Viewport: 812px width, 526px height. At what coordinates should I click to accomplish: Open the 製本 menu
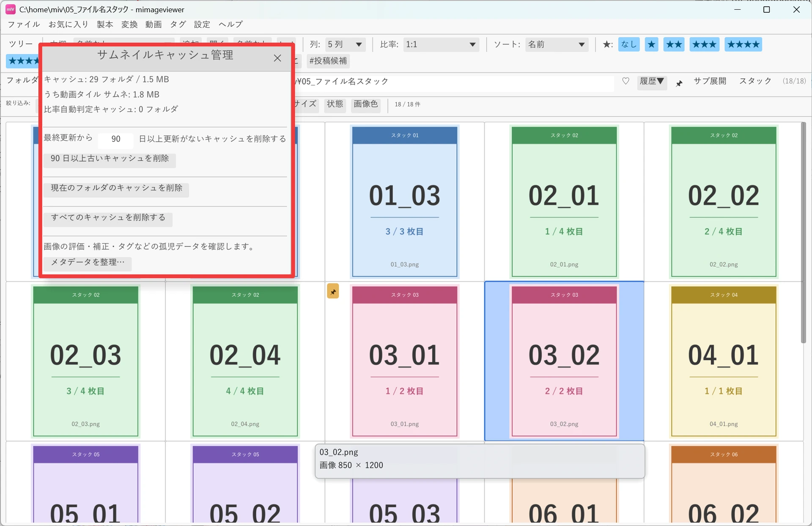click(105, 25)
